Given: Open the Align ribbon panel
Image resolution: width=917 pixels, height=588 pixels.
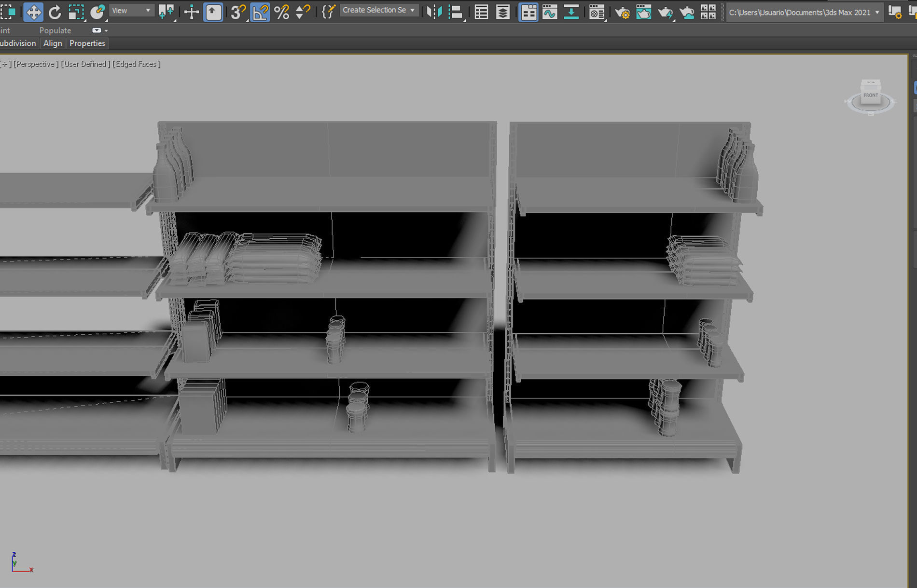Looking at the screenshot, I should coord(53,43).
